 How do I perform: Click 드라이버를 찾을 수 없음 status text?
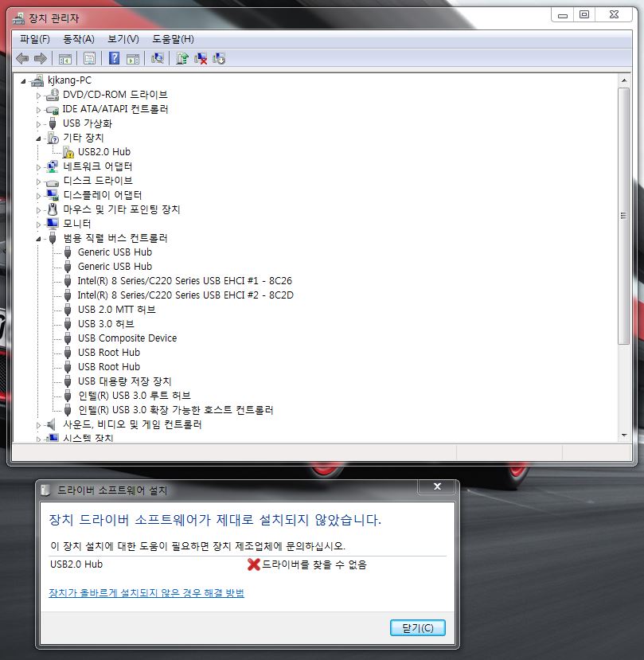(x=314, y=564)
